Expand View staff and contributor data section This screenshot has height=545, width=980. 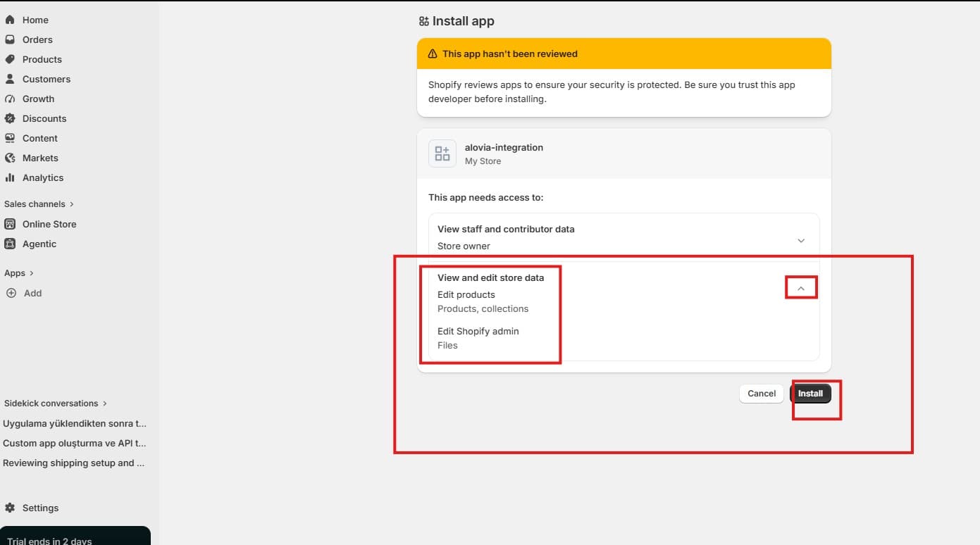pos(801,241)
